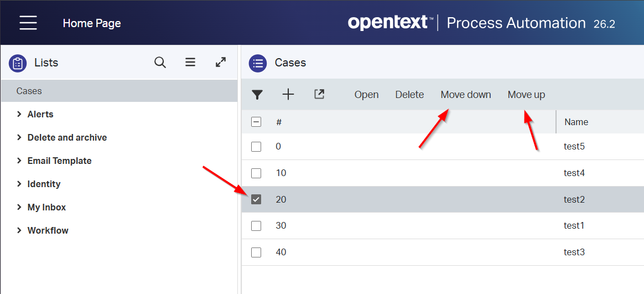
Task: Toggle the select-all header checkbox
Action: point(256,122)
